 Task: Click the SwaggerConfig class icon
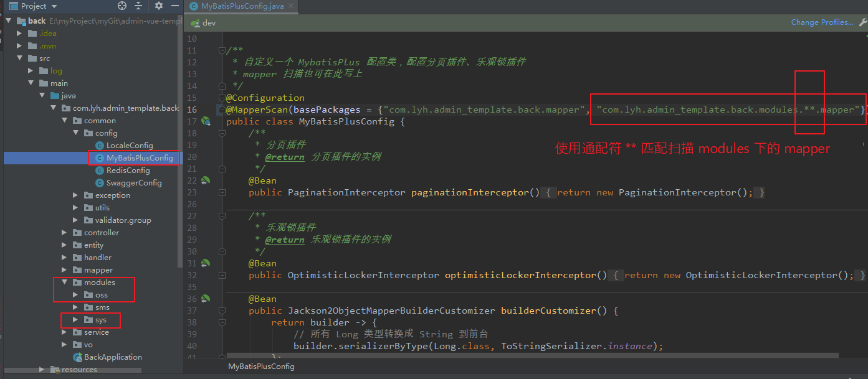point(100,183)
